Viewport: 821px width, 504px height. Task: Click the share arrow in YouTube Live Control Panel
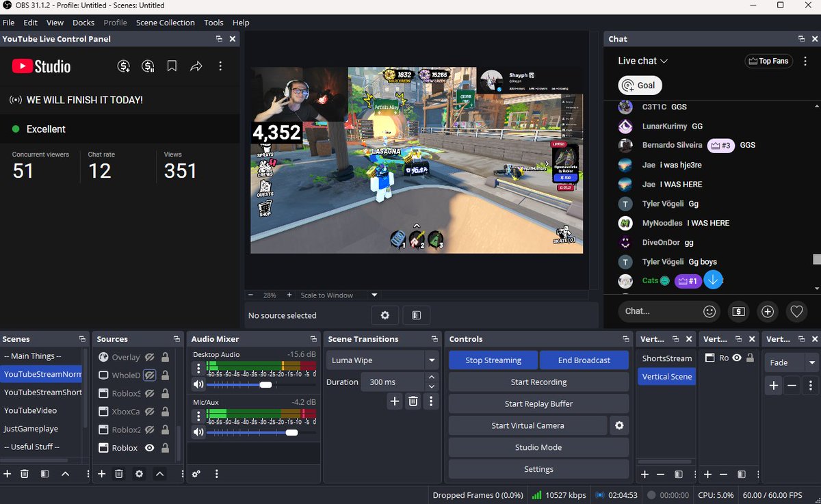pos(196,66)
